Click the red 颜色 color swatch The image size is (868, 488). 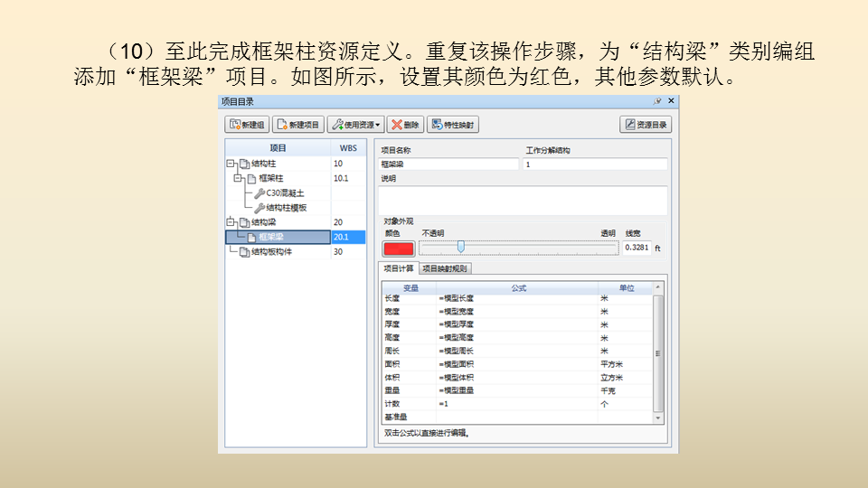[398, 249]
